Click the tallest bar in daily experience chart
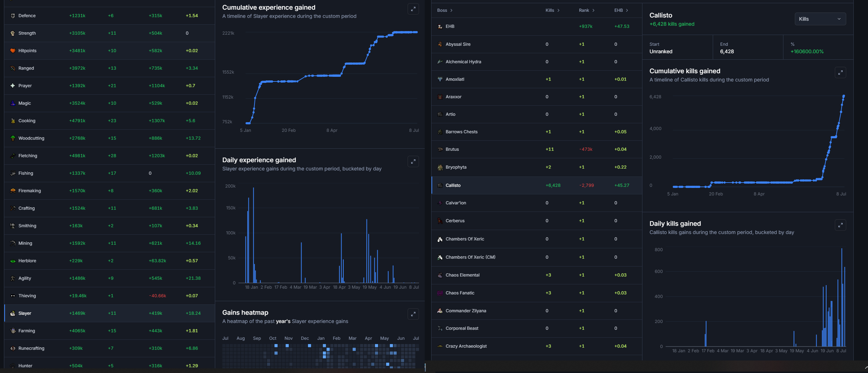 (x=253, y=235)
